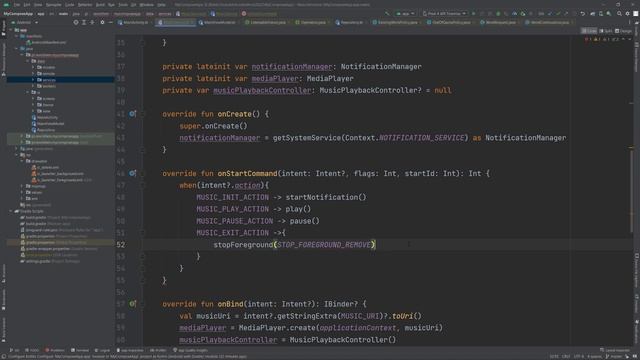Image resolution: width=640 pixels, height=360 pixels.
Task: Click UTF-8 encoding in status bar
Action: click(x=579, y=357)
